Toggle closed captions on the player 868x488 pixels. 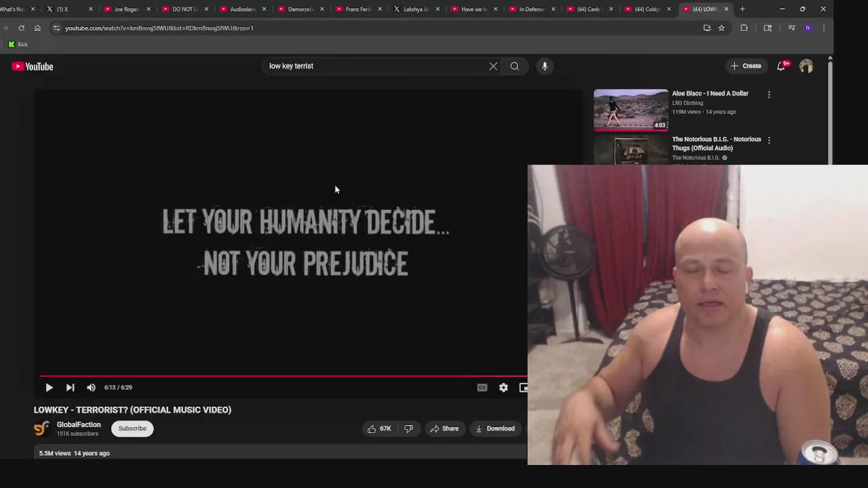coord(482,388)
